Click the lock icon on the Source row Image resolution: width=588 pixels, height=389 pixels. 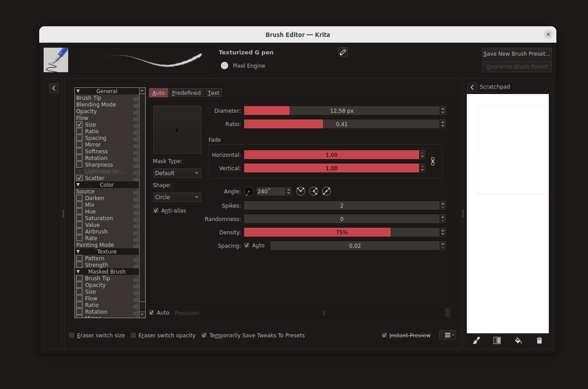tap(135, 192)
